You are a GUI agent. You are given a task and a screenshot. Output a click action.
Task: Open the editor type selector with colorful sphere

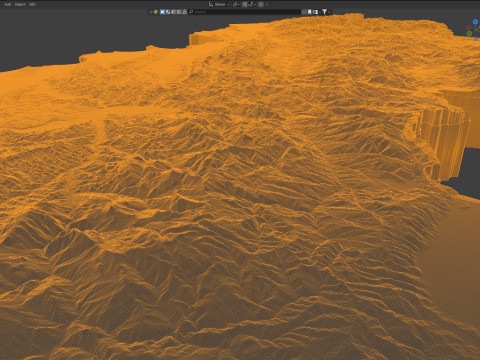[x=155, y=12]
